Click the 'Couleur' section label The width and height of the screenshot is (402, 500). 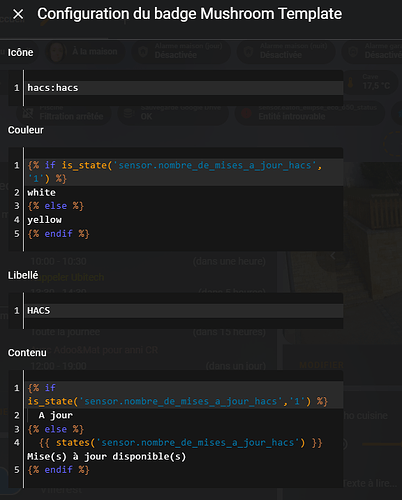[26, 130]
